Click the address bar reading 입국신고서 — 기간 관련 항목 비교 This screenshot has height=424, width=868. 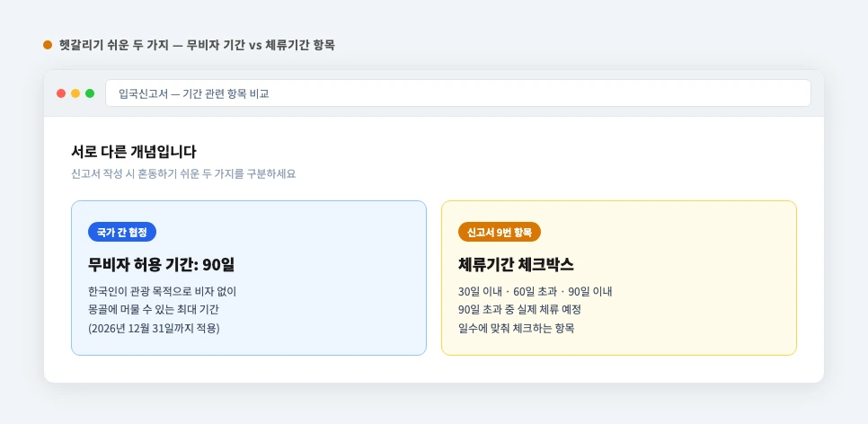click(457, 93)
